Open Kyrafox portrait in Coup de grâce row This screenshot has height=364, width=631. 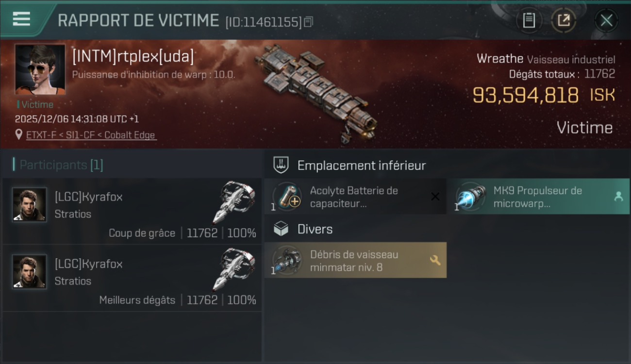[30, 205]
